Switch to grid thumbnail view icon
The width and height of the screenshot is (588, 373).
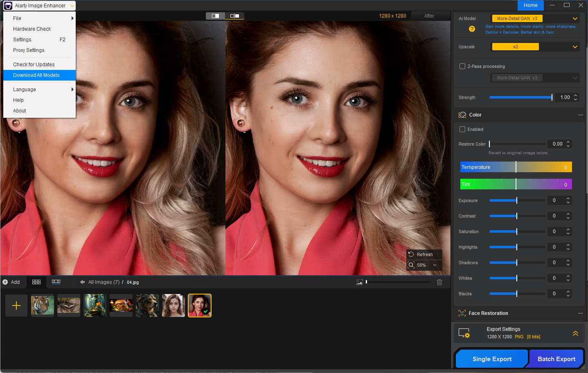pyautogui.click(x=36, y=282)
